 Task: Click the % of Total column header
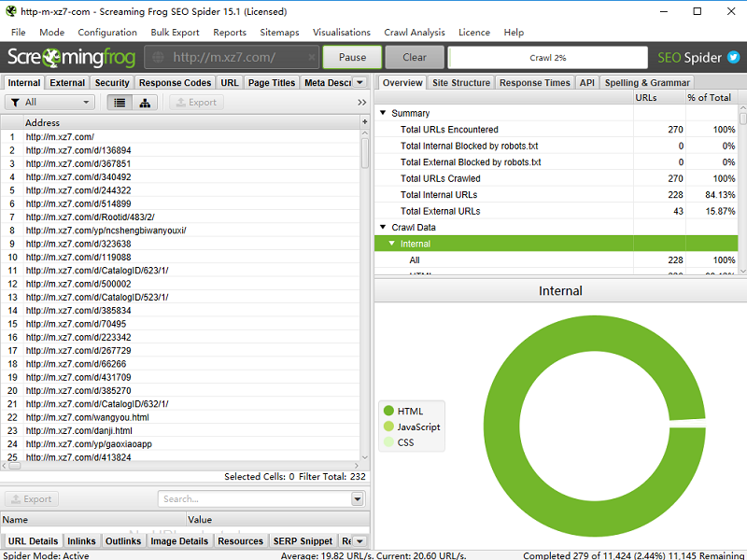tap(710, 97)
